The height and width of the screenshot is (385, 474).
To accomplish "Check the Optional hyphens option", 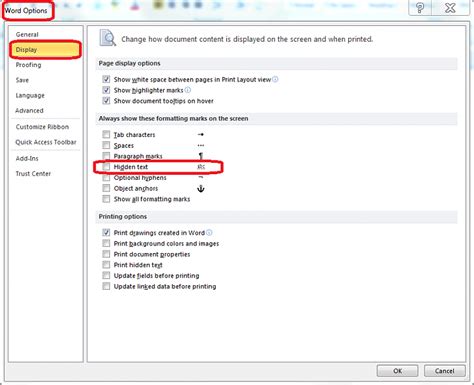I will [x=106, y=178].
